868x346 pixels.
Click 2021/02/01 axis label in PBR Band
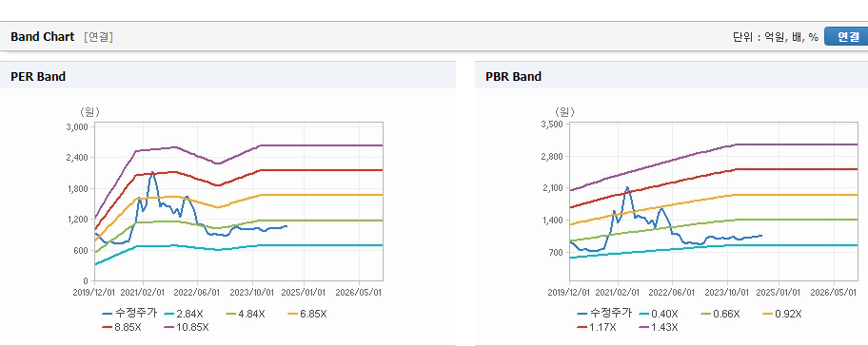coord(618,292)
